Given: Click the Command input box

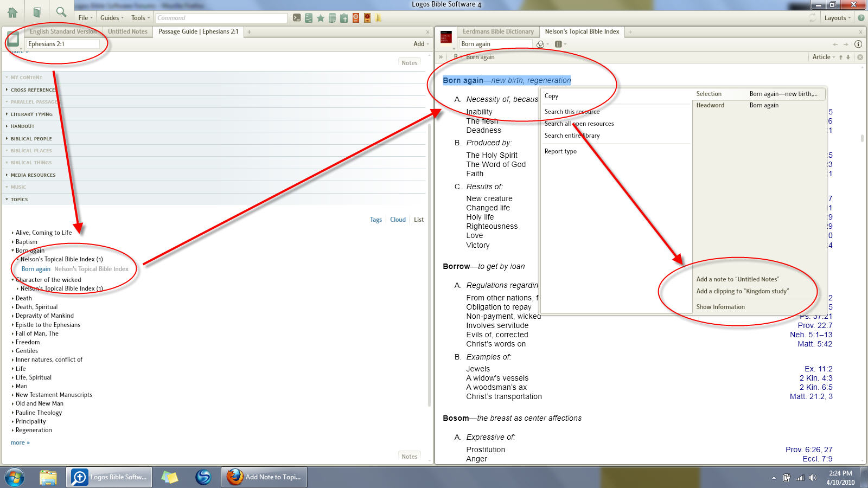Looking at the screenshot, I should 221,18.
